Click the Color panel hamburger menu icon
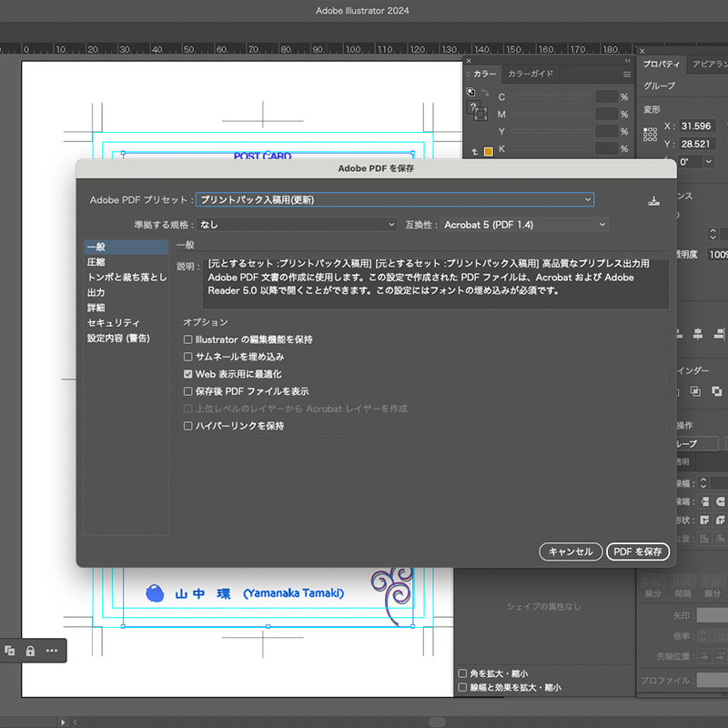 (x=626, y=74)
